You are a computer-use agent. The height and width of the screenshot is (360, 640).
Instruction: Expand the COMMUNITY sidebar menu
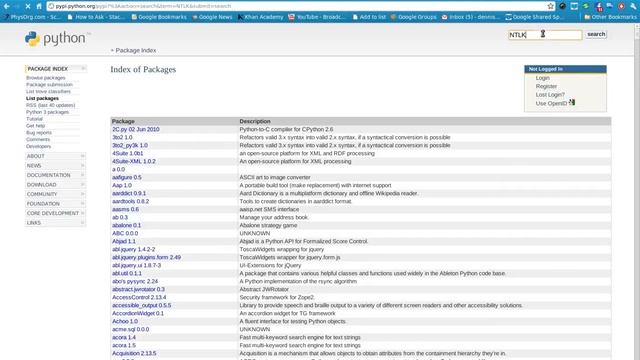click(56, 194)
